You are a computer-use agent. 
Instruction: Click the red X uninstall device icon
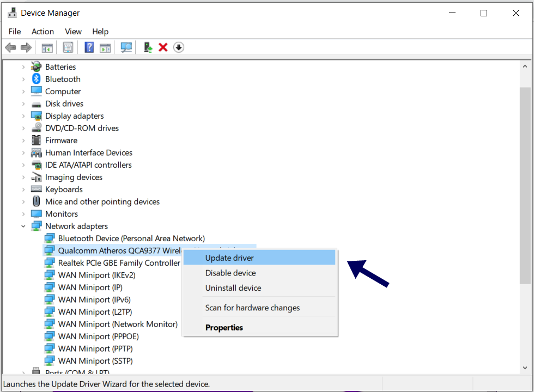click(x=163, y=48)
